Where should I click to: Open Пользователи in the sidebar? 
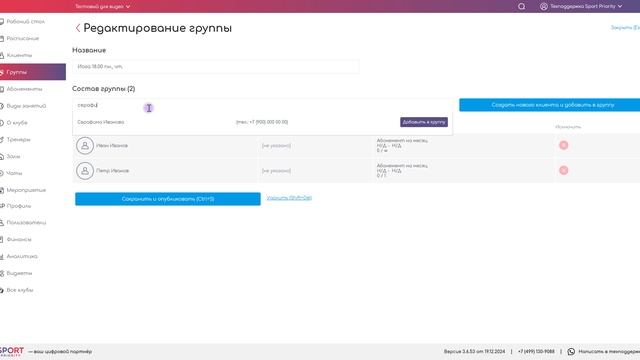26,222
